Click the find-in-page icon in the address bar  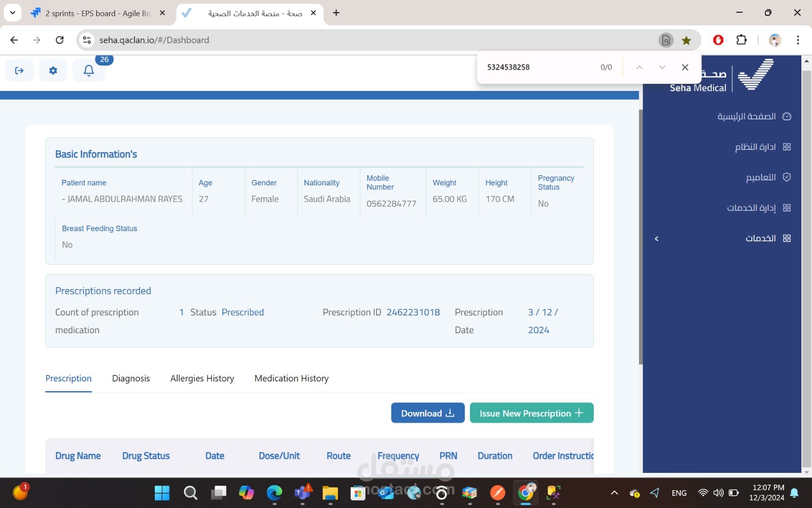coord(666,40)
